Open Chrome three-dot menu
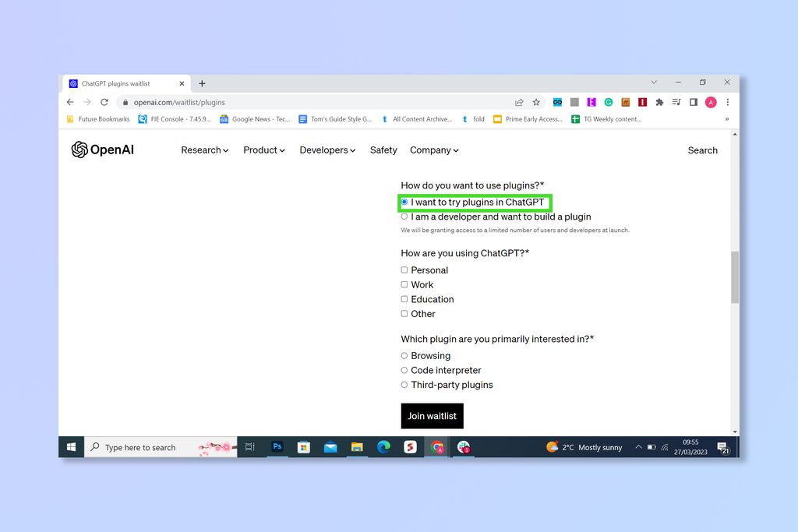 (728, 102)
